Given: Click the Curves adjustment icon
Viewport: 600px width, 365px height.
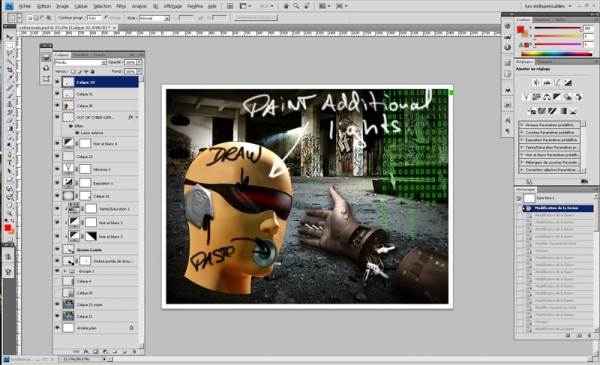Looking at the screenshot, I should 557,83.
